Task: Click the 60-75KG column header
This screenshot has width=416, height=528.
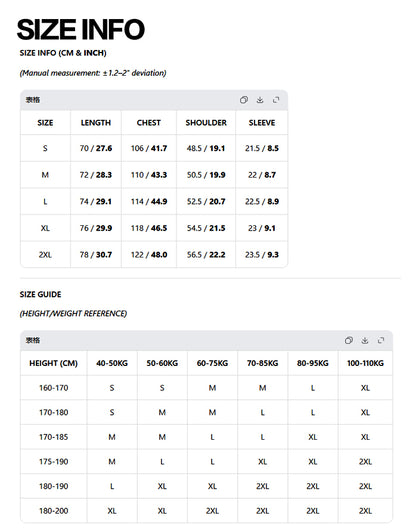Action: 212,363
